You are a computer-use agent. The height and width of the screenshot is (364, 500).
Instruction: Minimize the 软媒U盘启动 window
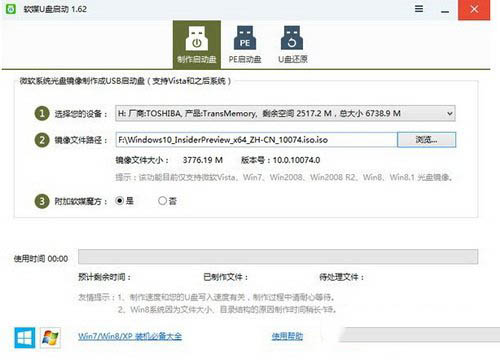(445, 11)
